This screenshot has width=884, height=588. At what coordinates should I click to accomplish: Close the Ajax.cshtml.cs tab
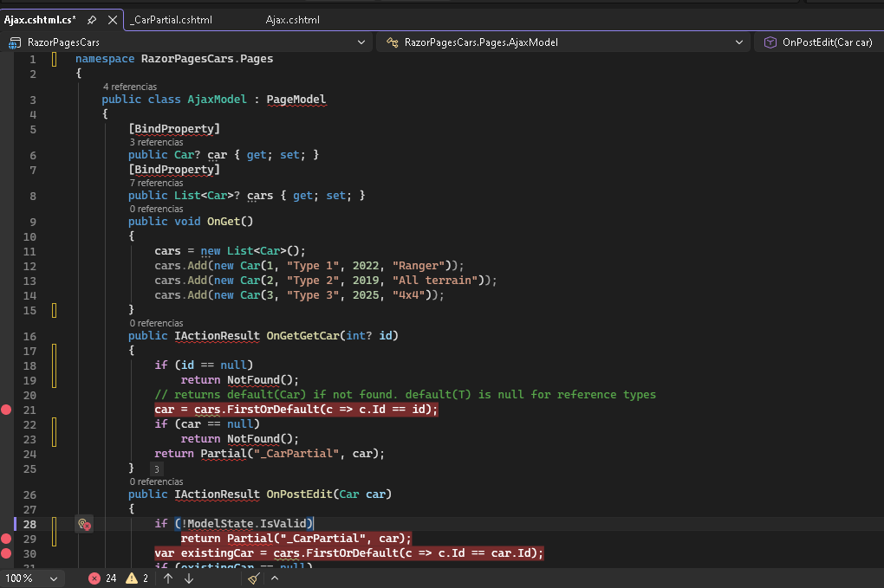click(112, 20)
